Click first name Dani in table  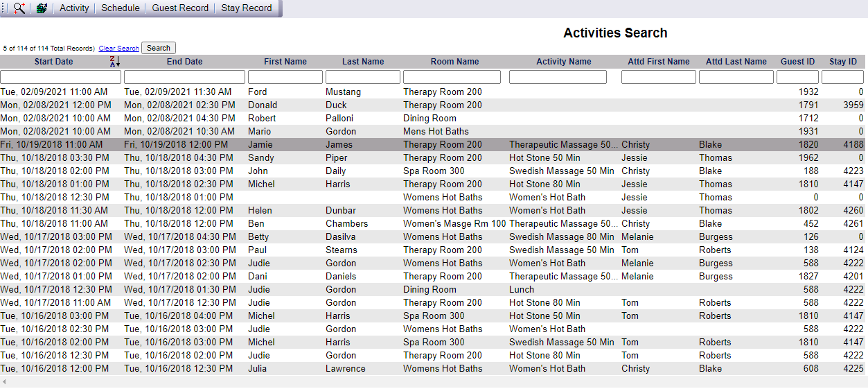(x=258, y=276)
